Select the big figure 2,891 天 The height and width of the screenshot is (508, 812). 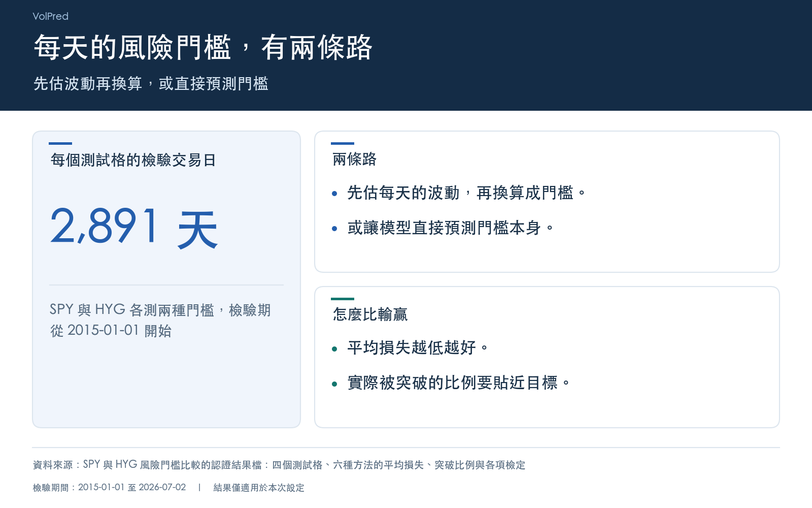(x=134, y=228)
